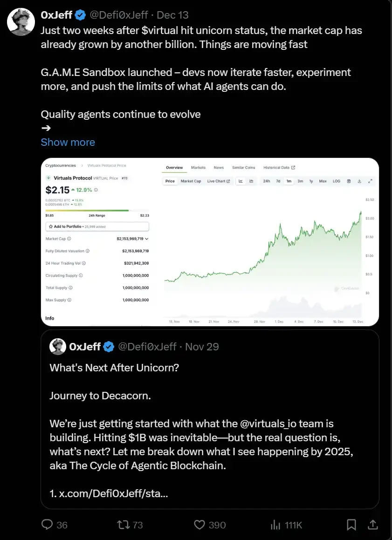Expand the Info section heading
The image size is (392, 540).
50,318
